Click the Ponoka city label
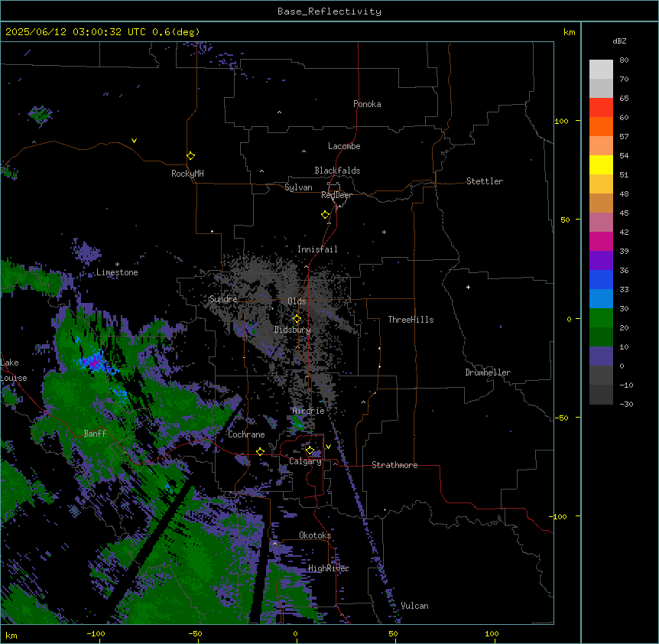659x644 pixels. point(367,104)
